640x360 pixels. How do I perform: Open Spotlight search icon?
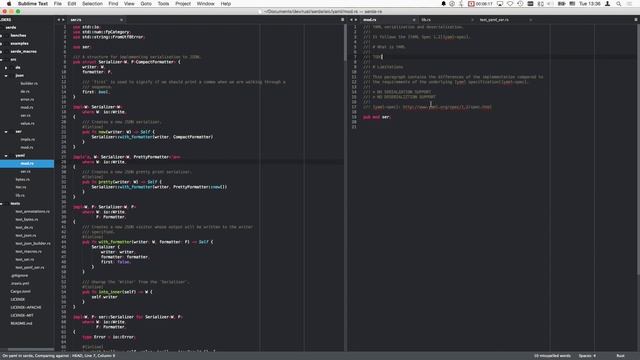[x=619, y=4]
